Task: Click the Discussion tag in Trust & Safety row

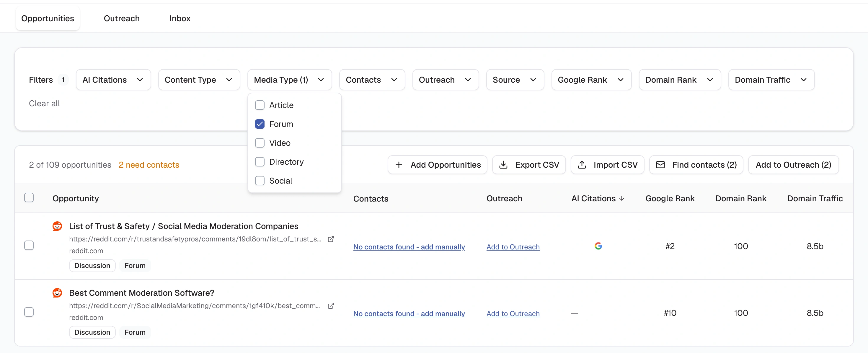Action: point(92,265)
